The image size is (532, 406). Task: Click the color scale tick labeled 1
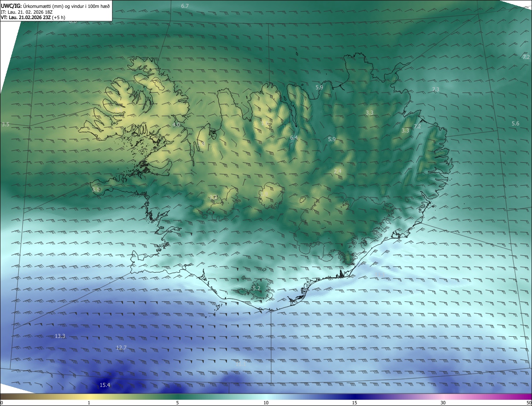[x=89, y=403]
